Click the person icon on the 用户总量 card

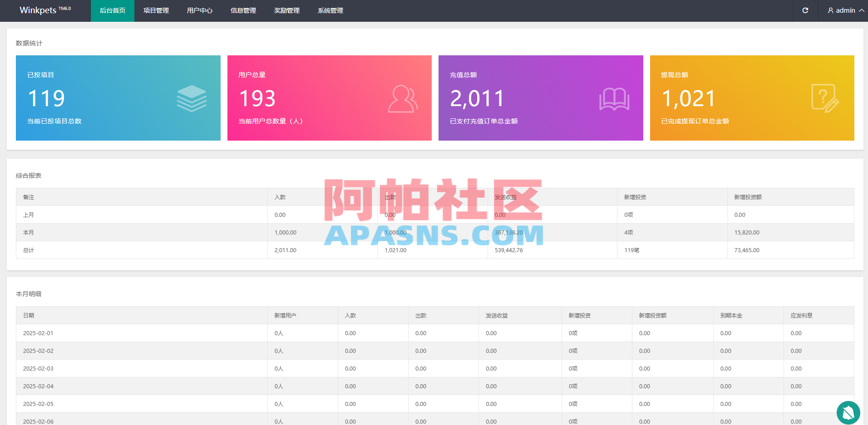pos(403,100)
